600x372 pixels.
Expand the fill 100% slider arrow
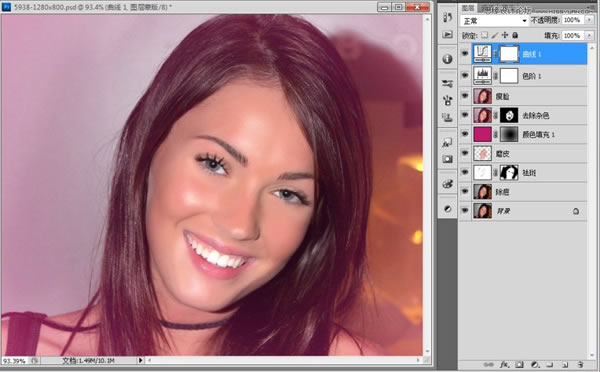coord(589,35)
